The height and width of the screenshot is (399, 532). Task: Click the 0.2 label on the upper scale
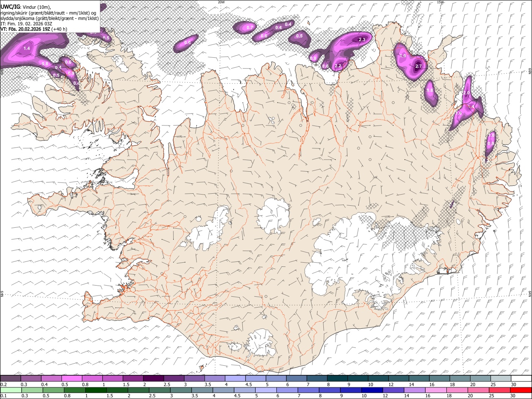[x=3, y=384]
